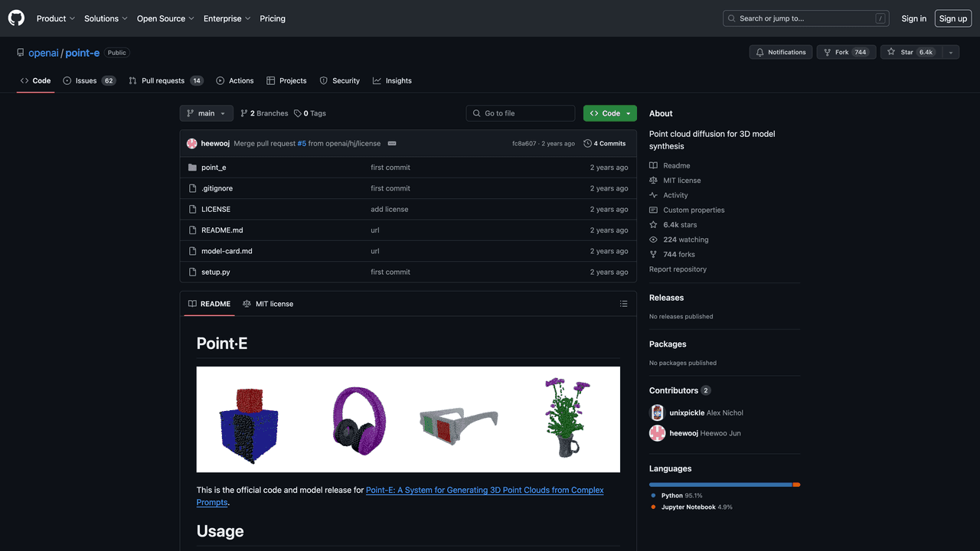Open the star lists dropdown arrow
This screenshot has height=551, width=980.
click(950, 52)
